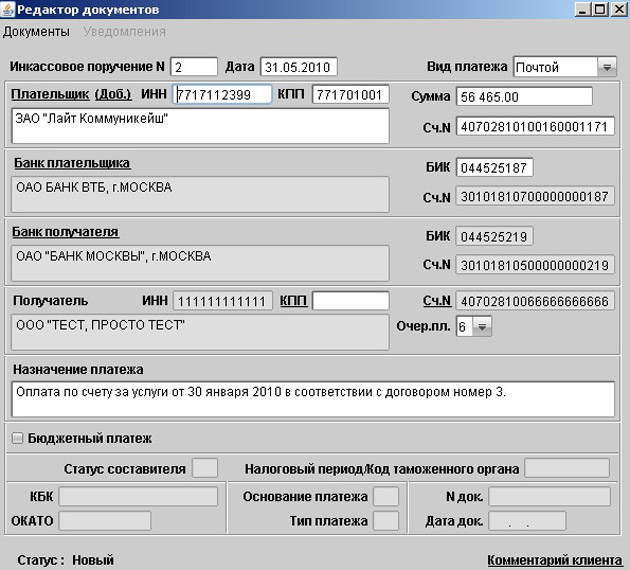Click the Статус составителя field
This screenshot has height=570, width=630.
205,468
